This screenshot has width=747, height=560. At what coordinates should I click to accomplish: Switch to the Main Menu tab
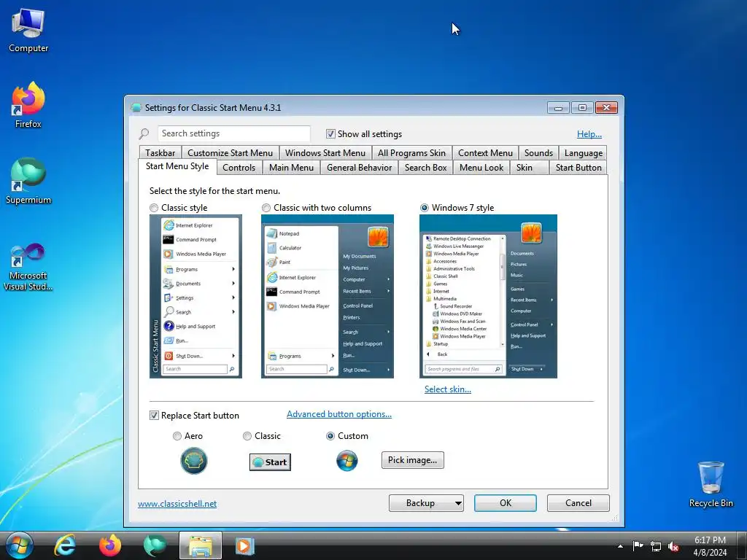pos(291,168)
